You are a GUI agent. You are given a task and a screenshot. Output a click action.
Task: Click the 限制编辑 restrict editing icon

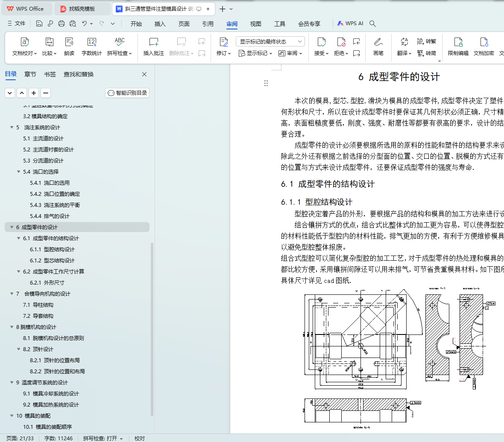coord(458,47)
